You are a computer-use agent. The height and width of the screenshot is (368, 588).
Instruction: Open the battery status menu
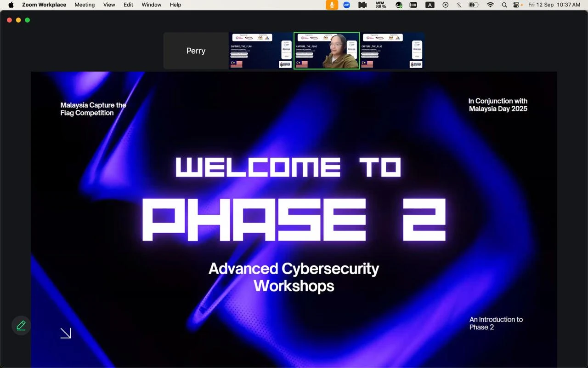(474, 5)
